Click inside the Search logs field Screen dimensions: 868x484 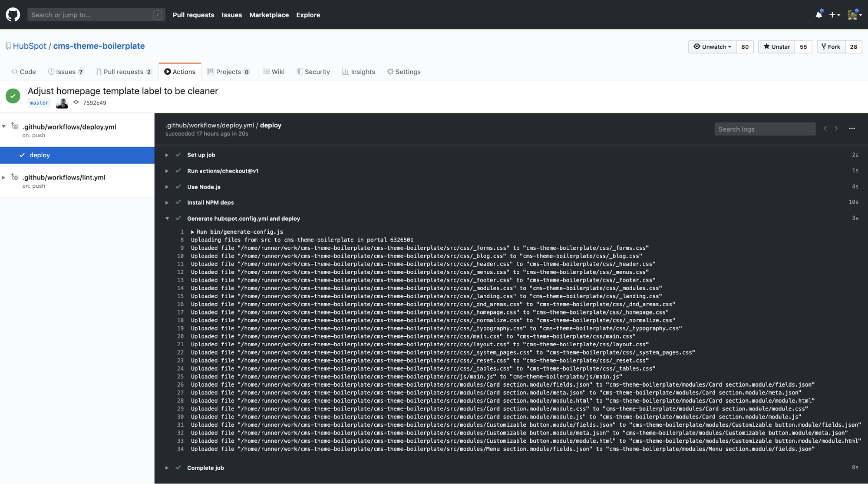[x=765, y=129]
